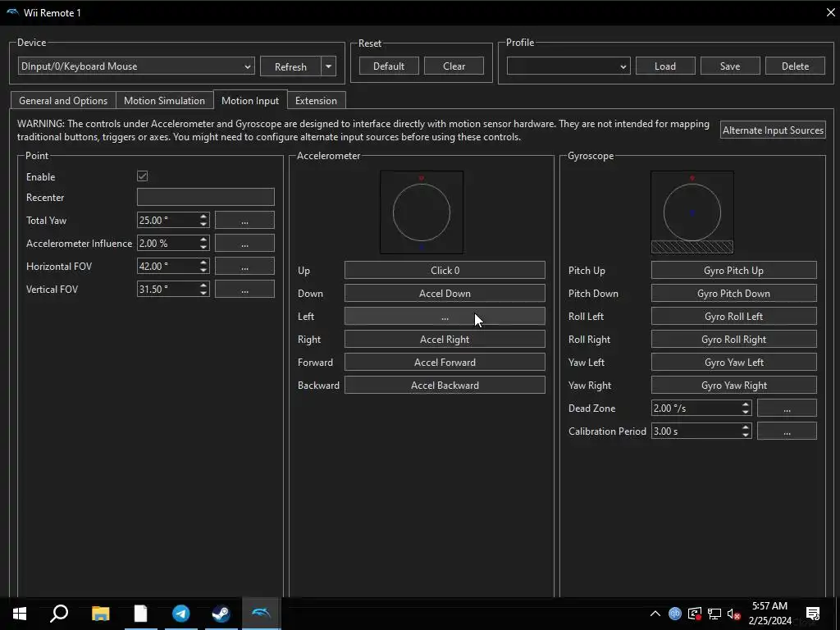Click the Clear reset button
Viewport: 840px width, 630px height.
point(454,66)
